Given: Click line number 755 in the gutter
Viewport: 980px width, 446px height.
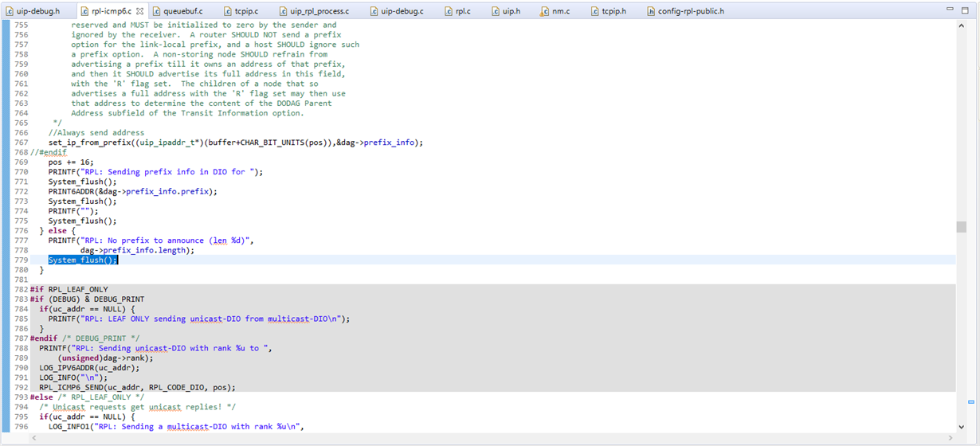Looking at the screenshot, I should pyautogui.click(x=21, y=25).
